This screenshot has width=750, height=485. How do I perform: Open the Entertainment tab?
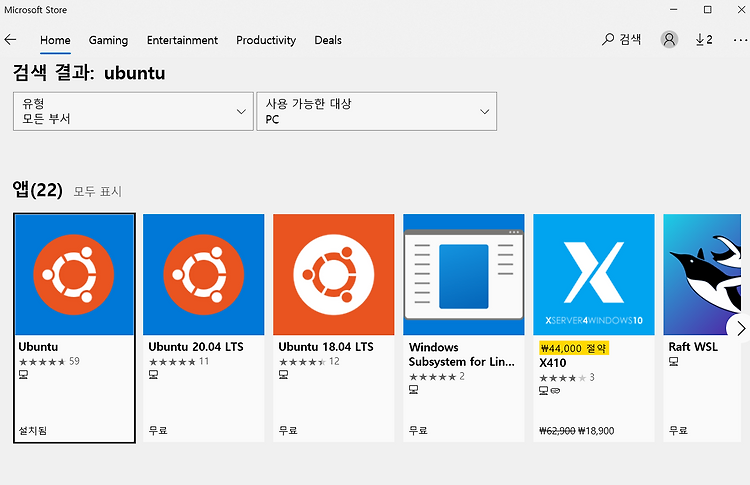pyautogui.click(x=182, y=40)
